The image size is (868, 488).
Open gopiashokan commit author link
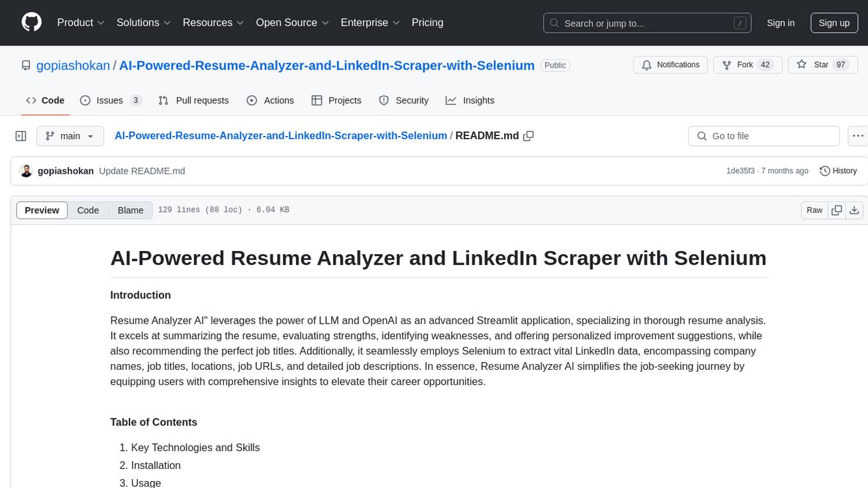pyautogui.click(x=66, y=171)
